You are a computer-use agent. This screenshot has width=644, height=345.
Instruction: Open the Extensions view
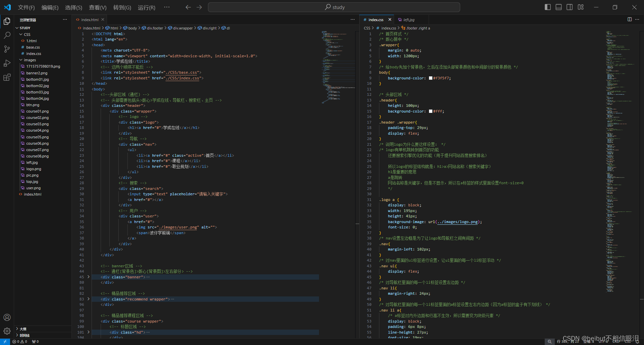point(7,77)
